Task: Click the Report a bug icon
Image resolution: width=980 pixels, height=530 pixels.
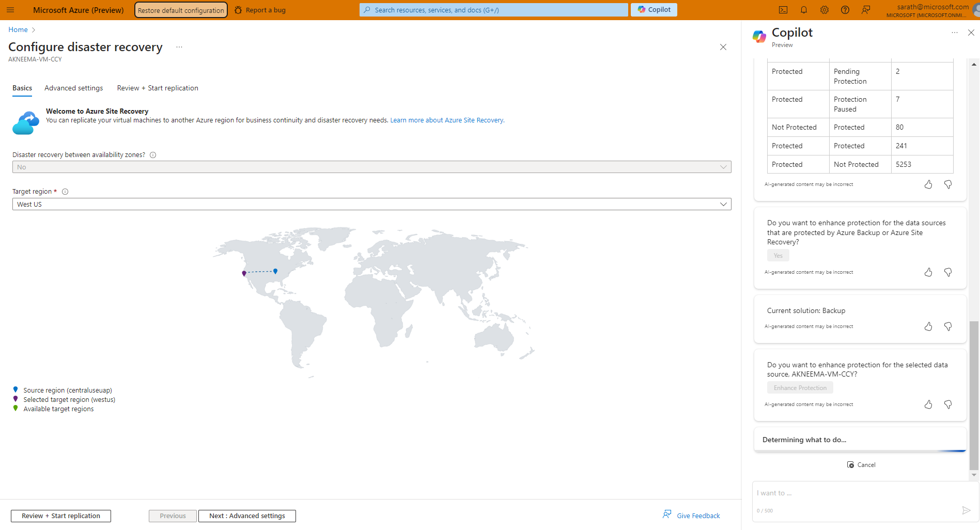Action: pyautogui.click(x=238, y=10)
